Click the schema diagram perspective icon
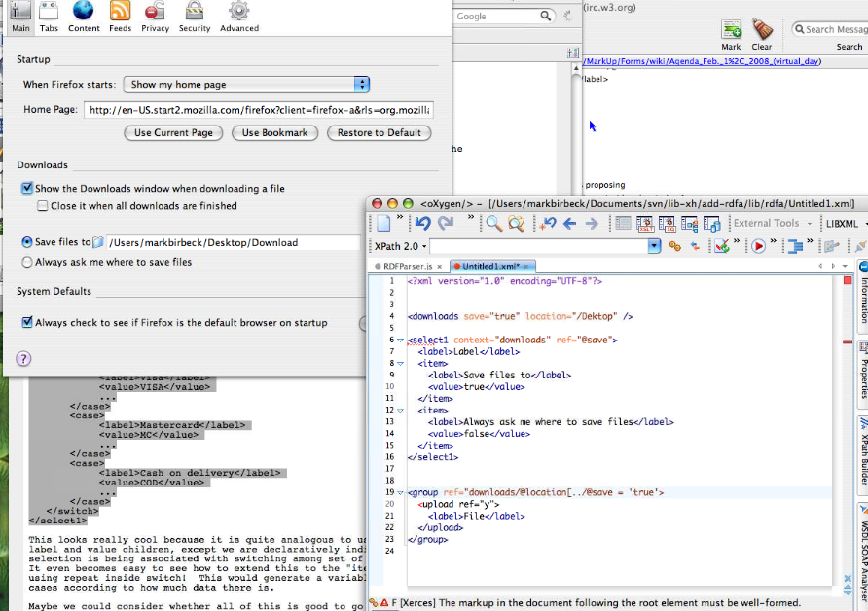This screenshot has width=868, height=611. pos(690,223)
